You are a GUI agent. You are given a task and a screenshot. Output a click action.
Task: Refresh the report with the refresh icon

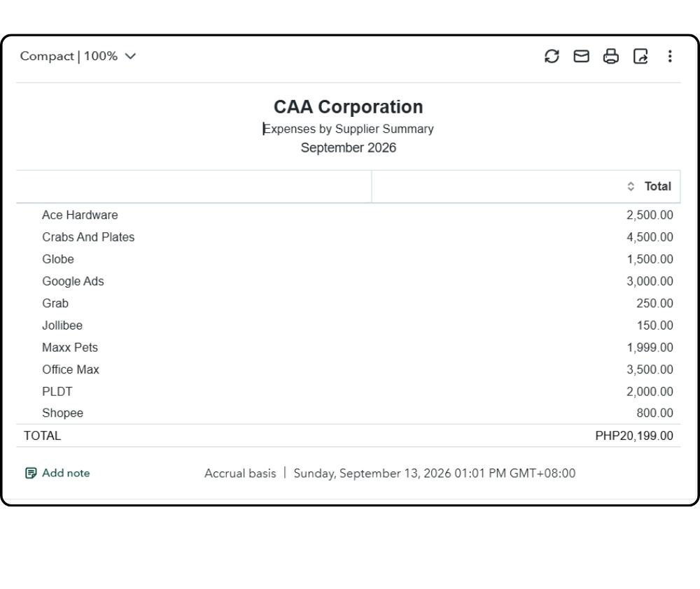(552, 56)
